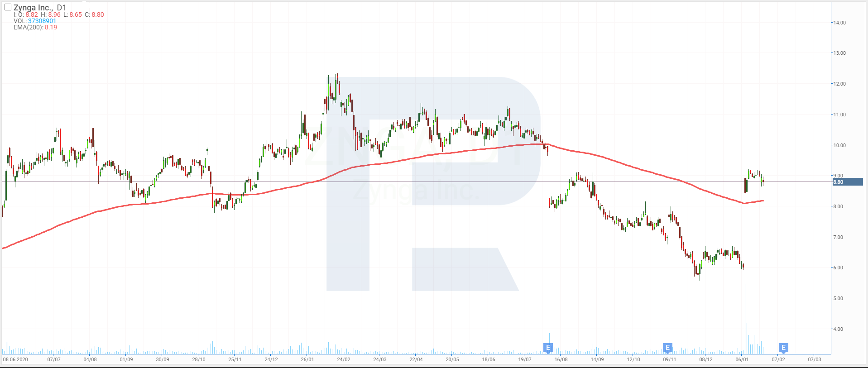Image resolution: width=868 pixels, height=368 pixels.
Task: Click the 7.00 price axis label
Action: (838, 237)
